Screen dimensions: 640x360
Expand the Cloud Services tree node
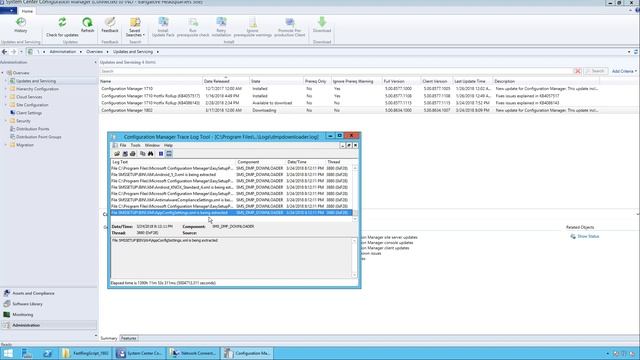click(x=6, y=97)
